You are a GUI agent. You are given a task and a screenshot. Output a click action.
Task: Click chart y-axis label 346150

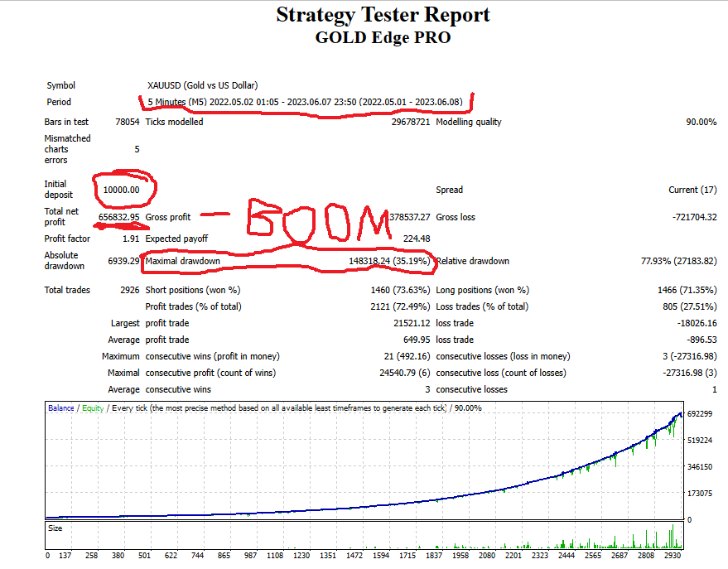tap(700, 467)
